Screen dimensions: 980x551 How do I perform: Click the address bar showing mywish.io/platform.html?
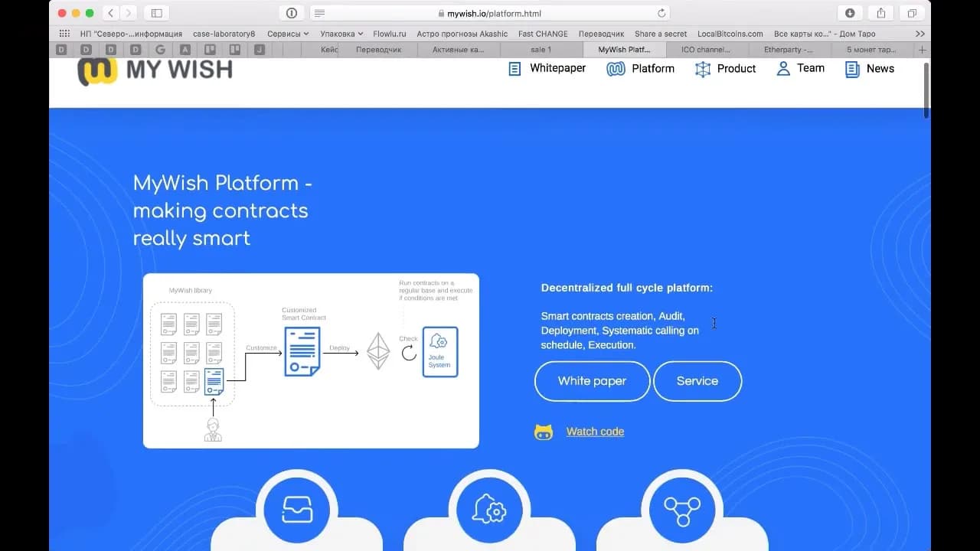pos(490,13)
